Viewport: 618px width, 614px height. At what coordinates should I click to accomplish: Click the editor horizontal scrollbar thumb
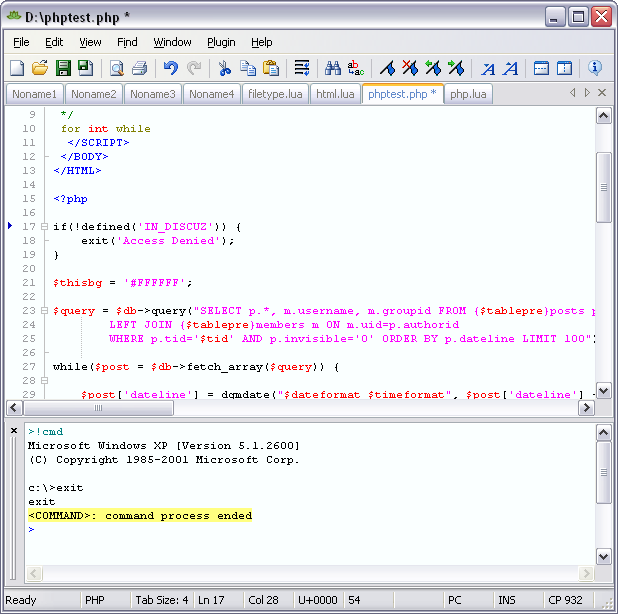99,407
